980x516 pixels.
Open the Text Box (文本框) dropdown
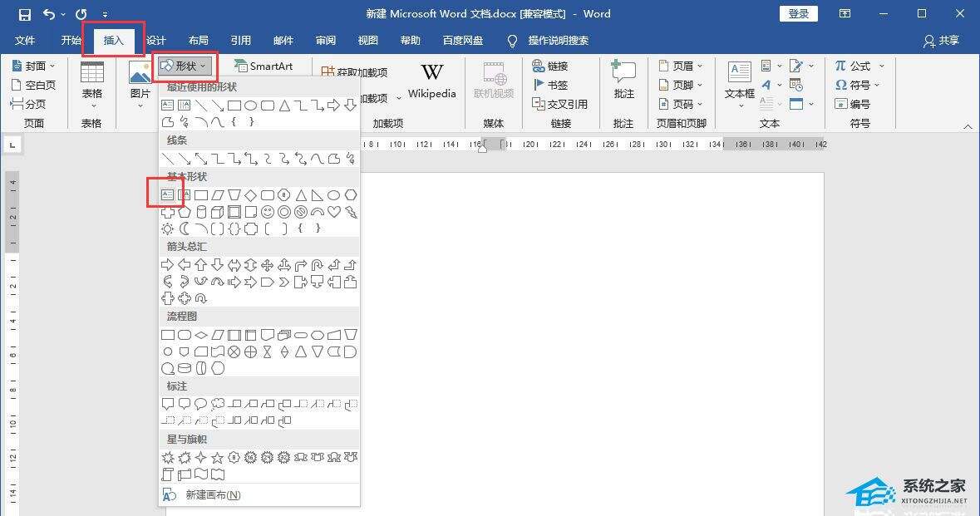pyautogui.click(x=740, y=84)
